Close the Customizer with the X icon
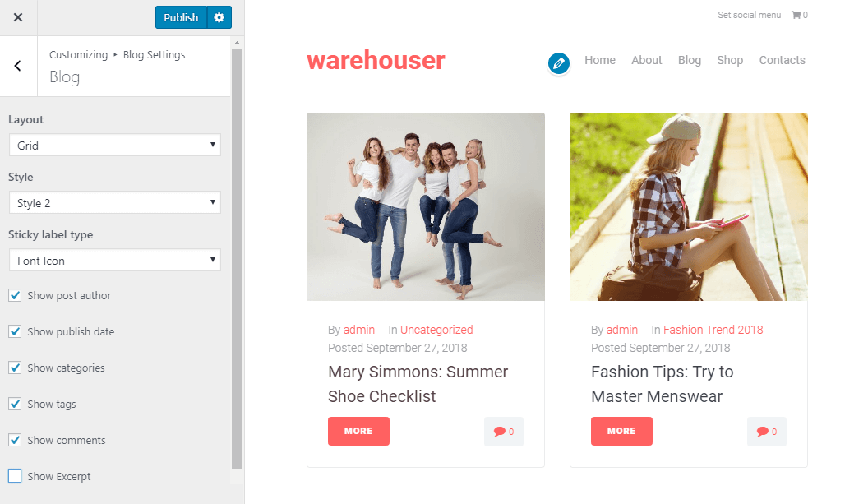868x504 pixels. click(18, 17)
